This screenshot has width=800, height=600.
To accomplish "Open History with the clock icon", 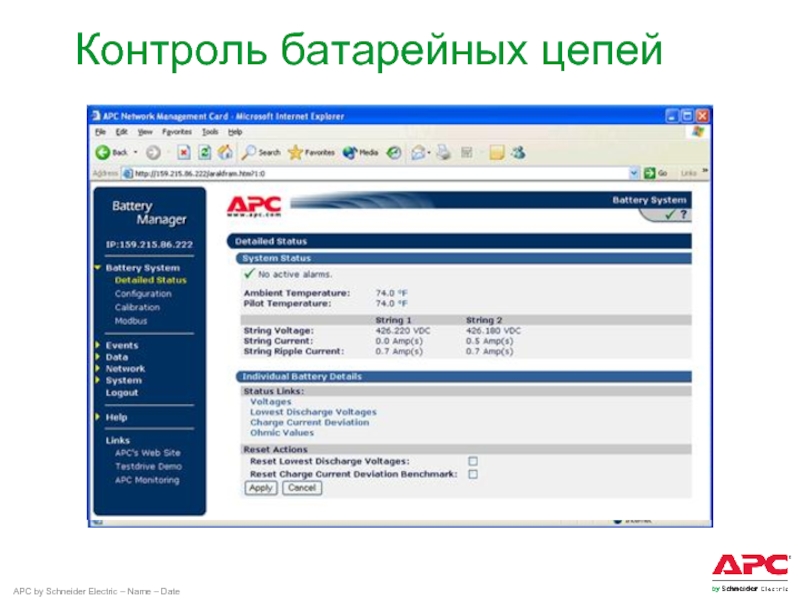I will pyautogui.click(x=394, y=152).
